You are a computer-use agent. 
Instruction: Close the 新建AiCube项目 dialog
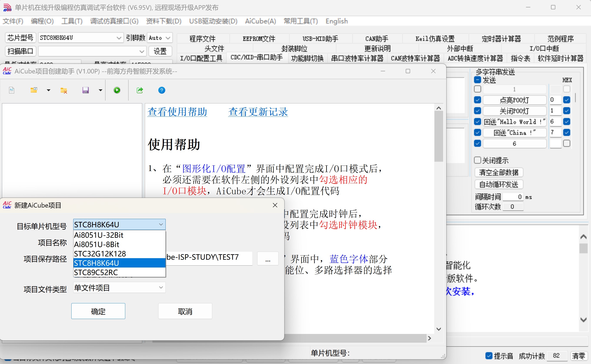275,205
